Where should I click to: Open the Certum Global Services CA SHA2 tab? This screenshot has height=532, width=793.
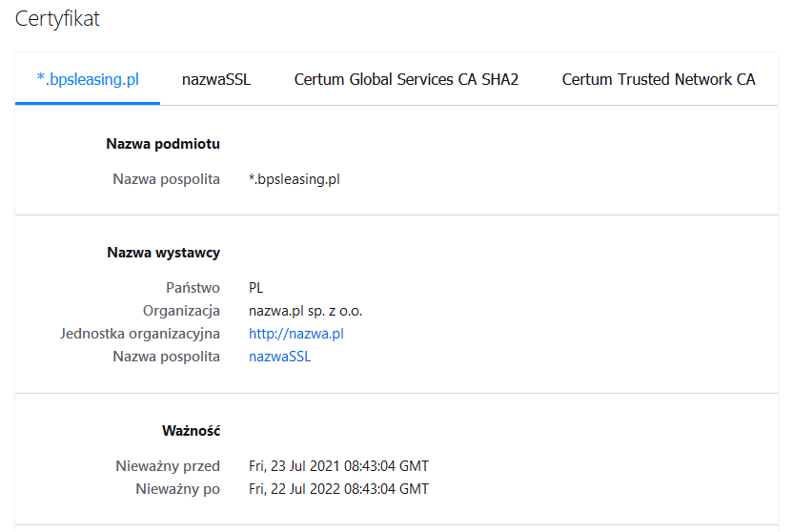pyautogui.click(x=406, y=79)
